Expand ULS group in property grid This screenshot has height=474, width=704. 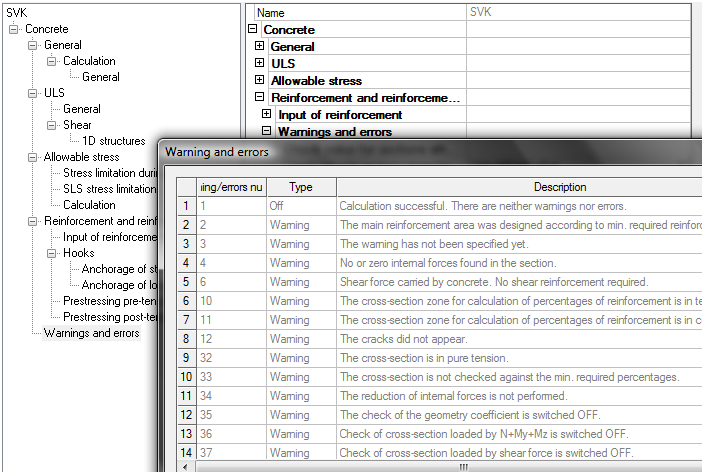pos(260,63)
